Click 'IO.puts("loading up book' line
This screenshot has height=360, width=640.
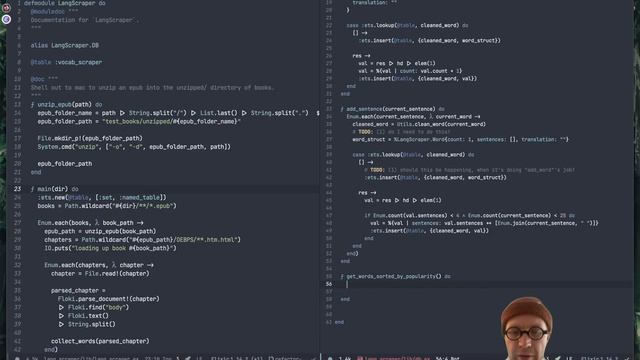click(110, 248)
